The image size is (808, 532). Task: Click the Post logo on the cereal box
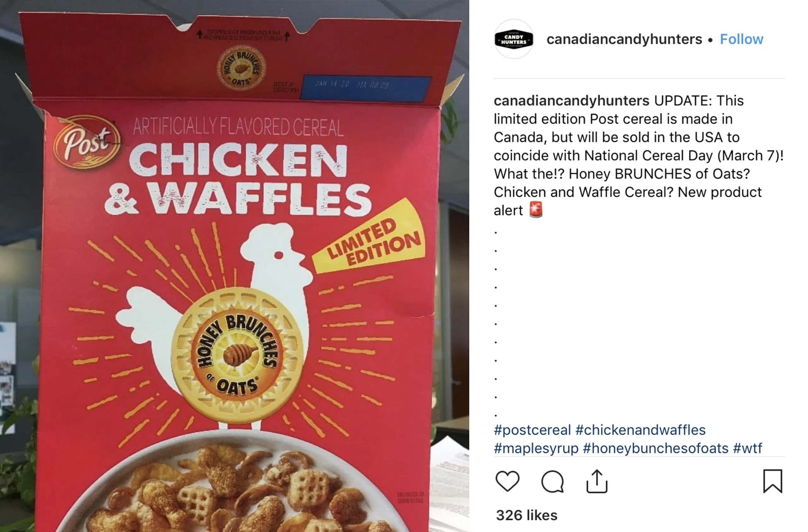pyautogui.click(x=87, y=142)
